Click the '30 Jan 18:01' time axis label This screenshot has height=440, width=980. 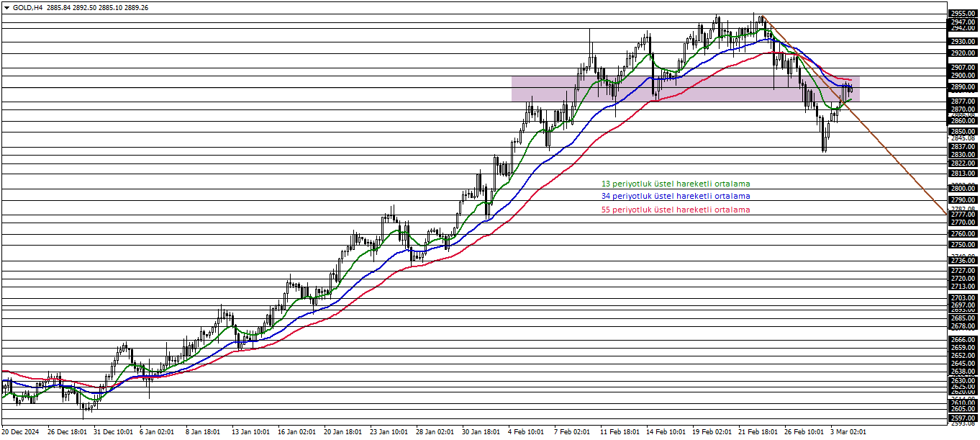tap(482, 432)
